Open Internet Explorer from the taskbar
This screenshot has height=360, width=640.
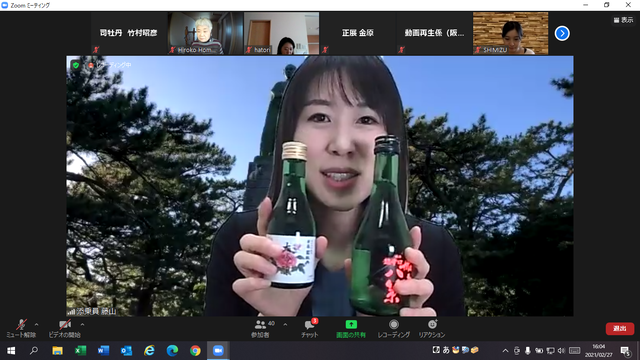point(149,351)
